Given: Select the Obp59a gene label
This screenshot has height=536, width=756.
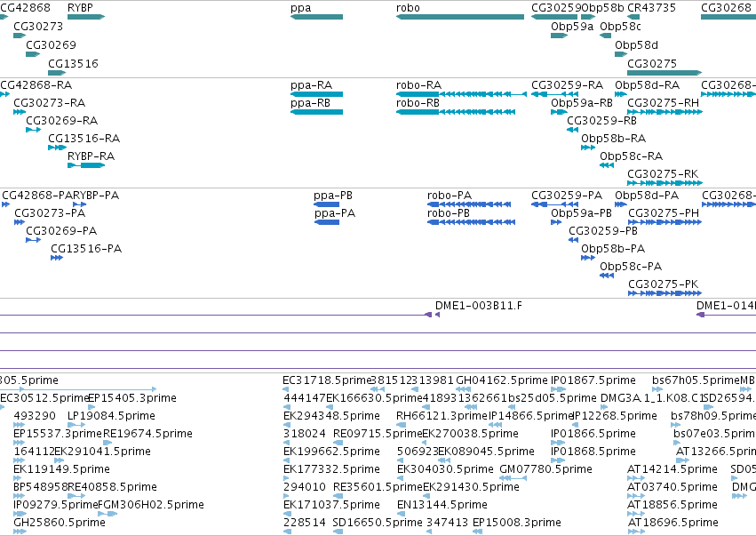Looking at the screenshot, I should [572, 27].
